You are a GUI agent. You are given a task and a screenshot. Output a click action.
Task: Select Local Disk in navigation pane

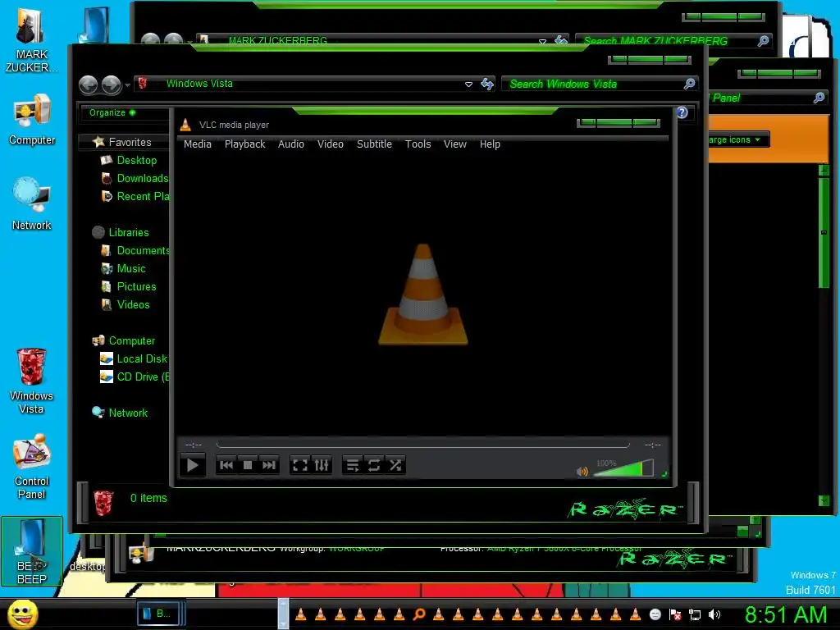pyautogui.click(x=134, y=359)
